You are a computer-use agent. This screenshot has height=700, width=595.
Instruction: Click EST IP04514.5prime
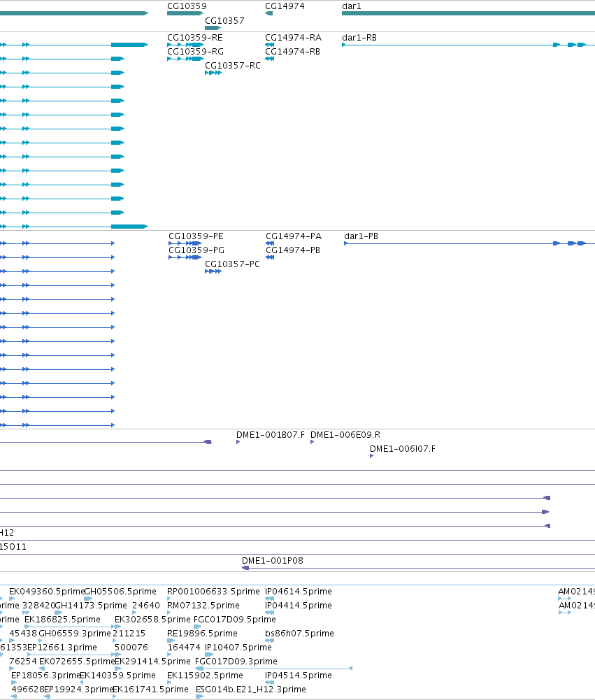point(299,676)
